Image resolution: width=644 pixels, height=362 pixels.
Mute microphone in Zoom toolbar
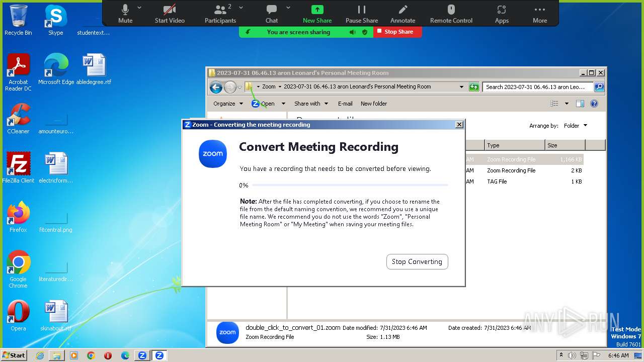click(125, 14)
